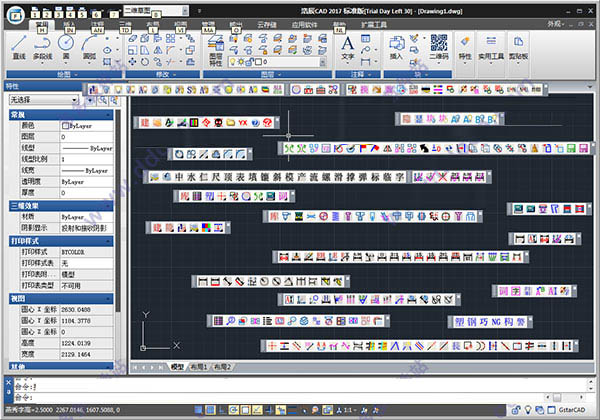
Task: Click the mirror tool in modify panel
Action: (x=158, y=50)
